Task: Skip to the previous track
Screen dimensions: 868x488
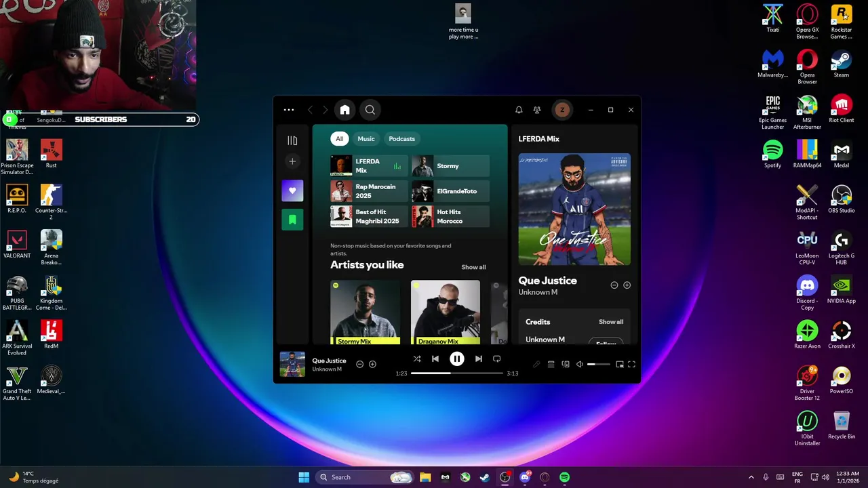Action: click(x=435, y=359)
